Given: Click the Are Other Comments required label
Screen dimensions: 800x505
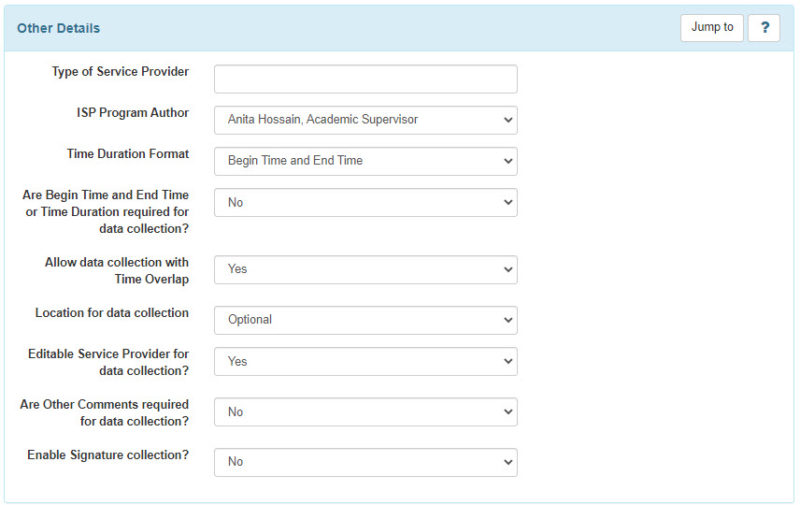Looking at the screenshot, I should [105, 412].
